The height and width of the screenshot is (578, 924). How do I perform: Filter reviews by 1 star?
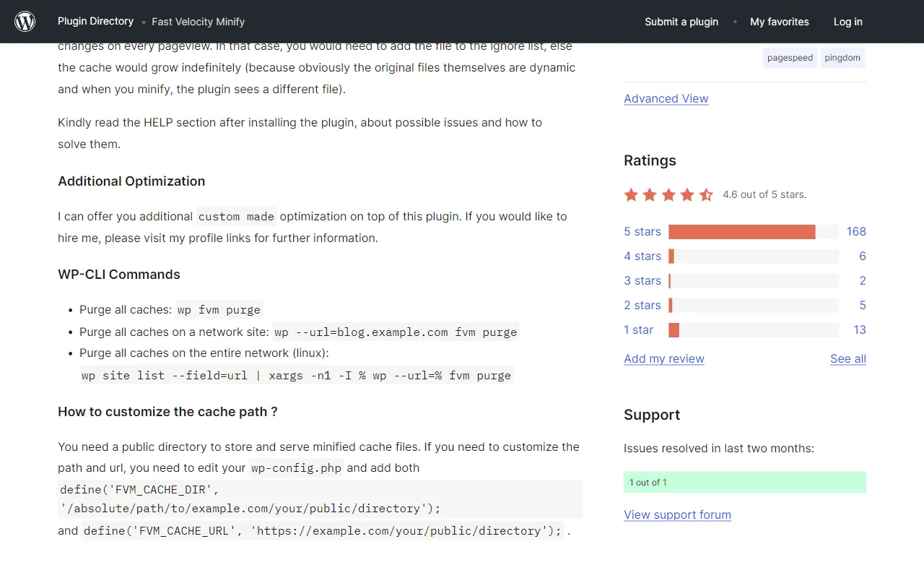point(639,329)
